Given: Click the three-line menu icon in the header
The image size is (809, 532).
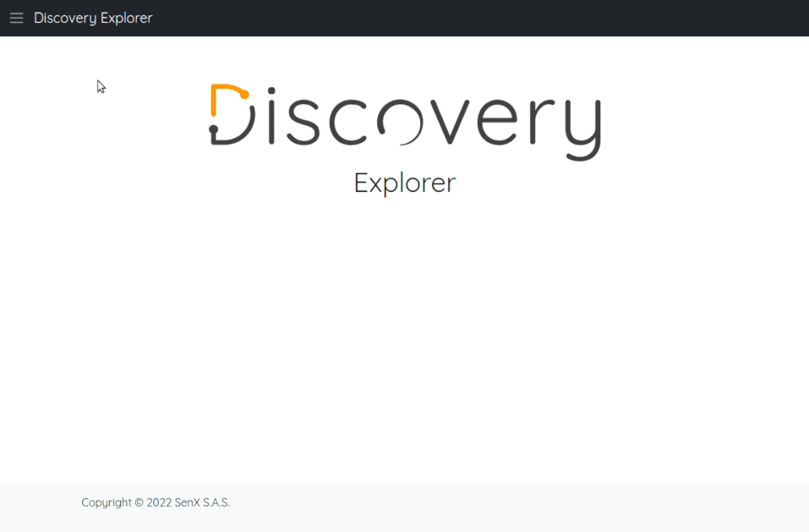Looking at the screenshot, I should (16, 17).
